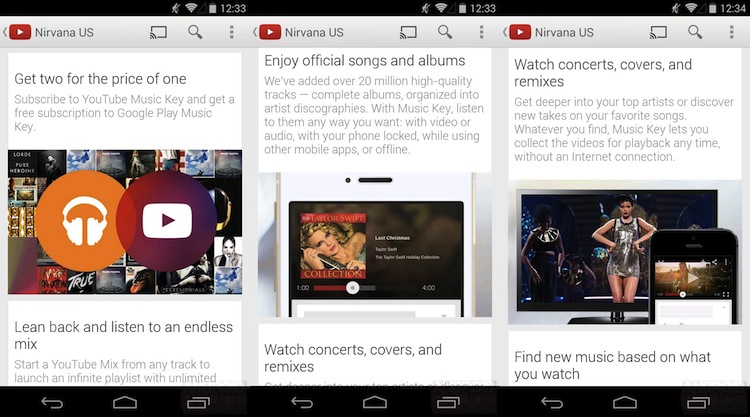Tap recent apps button on right screen
This screenshot has height=417, width=750.
[698, 403]
